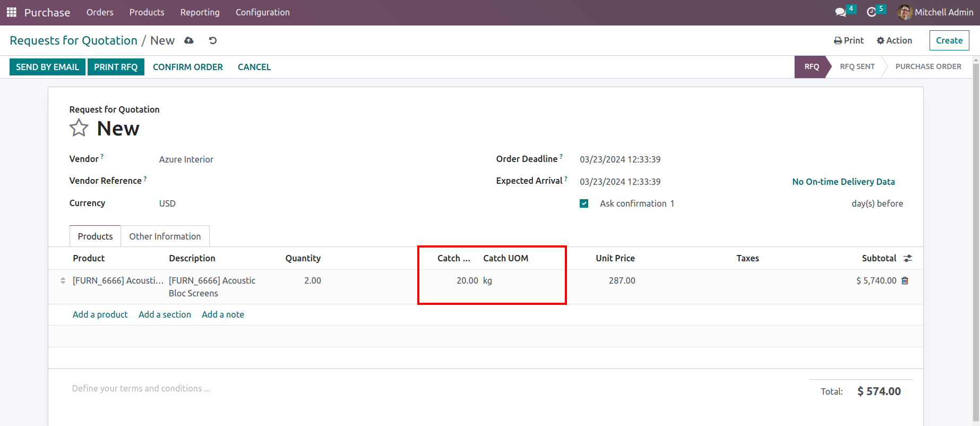
Task: Click the Currency field USD
Action: coord(167,203)
